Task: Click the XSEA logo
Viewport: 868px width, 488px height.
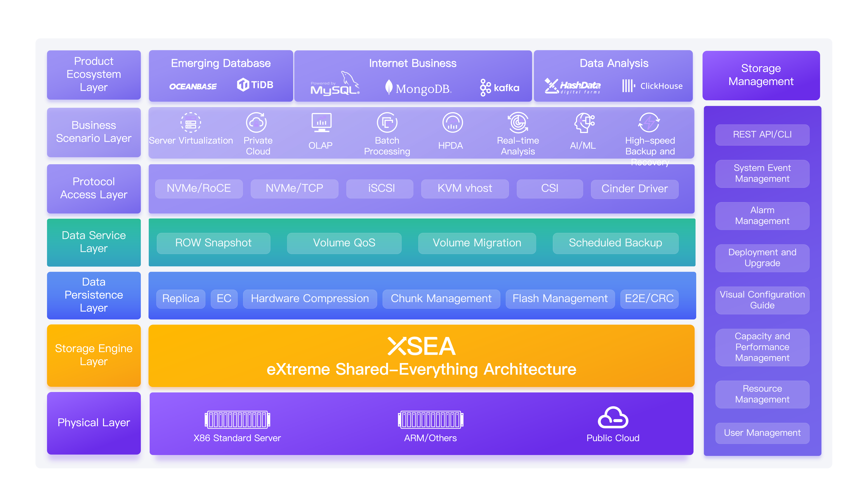Action: coord(422,346)
